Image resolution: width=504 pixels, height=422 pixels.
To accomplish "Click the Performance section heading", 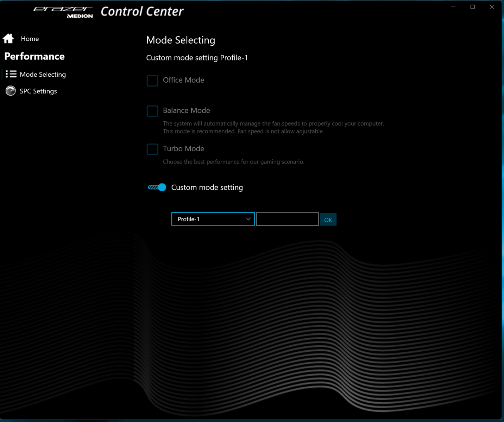I will 34,56.
